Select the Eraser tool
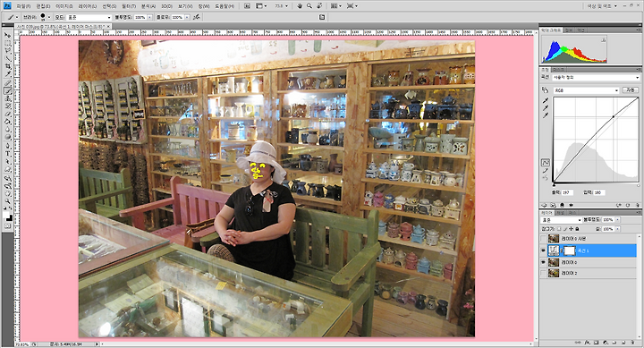 tap(8, 115)
